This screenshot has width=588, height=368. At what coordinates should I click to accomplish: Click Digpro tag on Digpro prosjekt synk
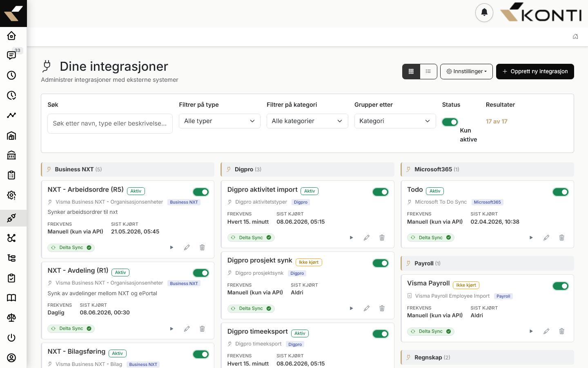[x=297, y=273]
